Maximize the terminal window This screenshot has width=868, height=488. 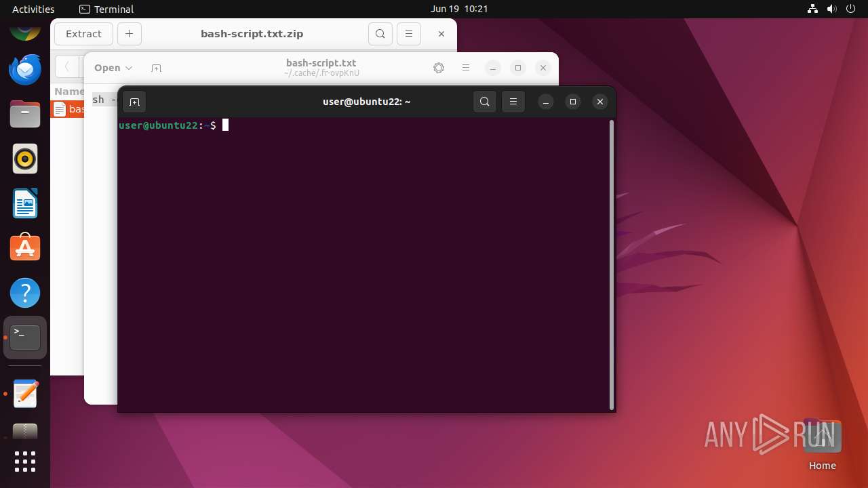click(x=573, y=102)
